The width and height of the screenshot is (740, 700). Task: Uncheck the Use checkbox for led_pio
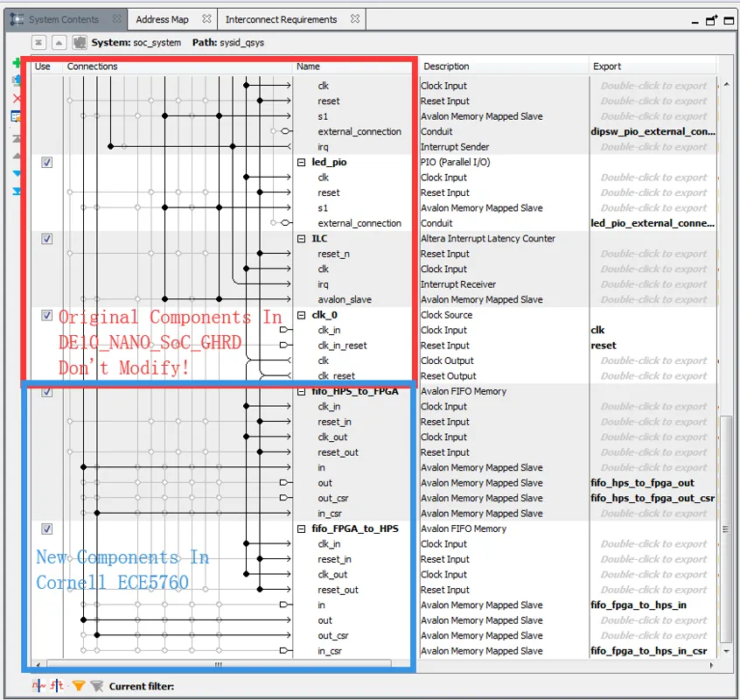[47, 163]
